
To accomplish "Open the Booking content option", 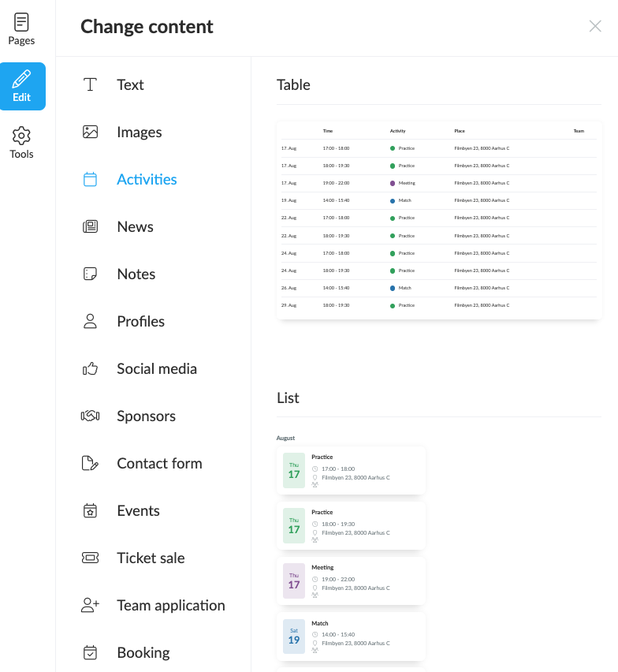I will 143,653.
